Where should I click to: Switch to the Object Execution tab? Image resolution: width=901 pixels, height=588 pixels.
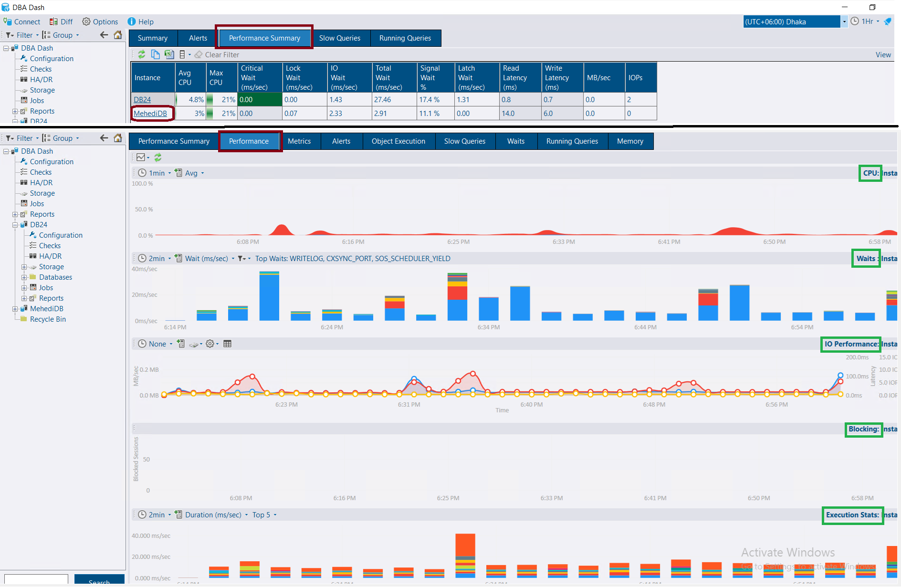click(398, 141)
